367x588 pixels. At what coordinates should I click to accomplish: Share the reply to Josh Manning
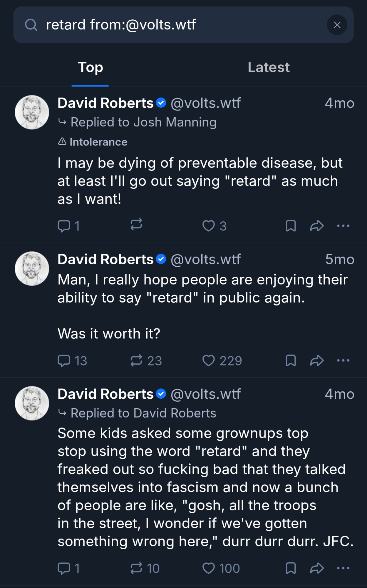(x=317, y=226)
